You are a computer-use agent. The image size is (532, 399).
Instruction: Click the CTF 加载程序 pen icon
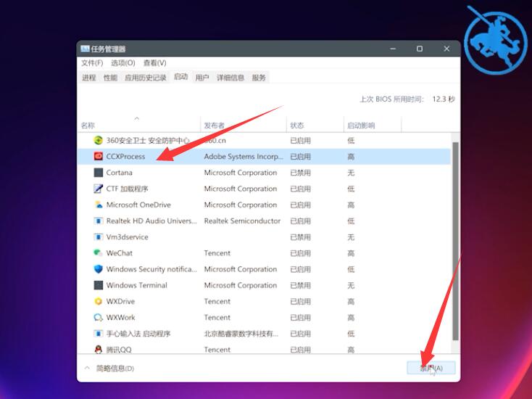pyautogui.click(x=98, y=189)
